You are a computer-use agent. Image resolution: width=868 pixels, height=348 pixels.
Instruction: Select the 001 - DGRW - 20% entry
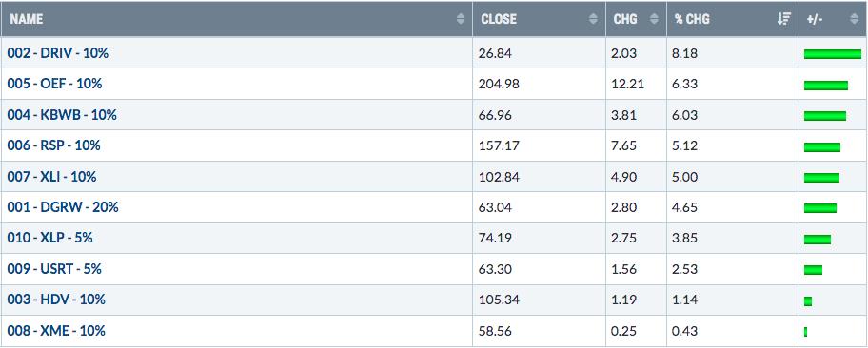pyautogui.click(x=63, y=207)
